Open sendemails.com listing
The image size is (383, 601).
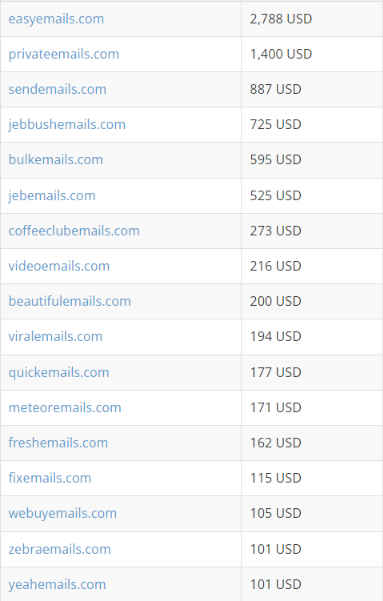tap(57, 89)
